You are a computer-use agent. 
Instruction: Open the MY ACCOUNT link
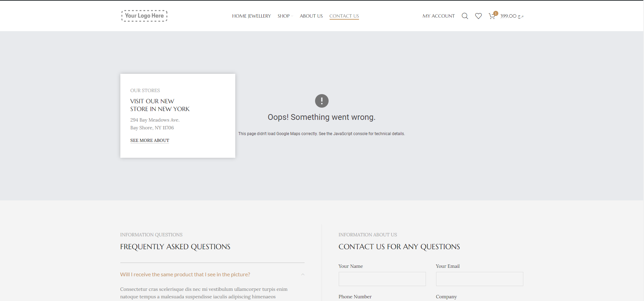(438, 16)
